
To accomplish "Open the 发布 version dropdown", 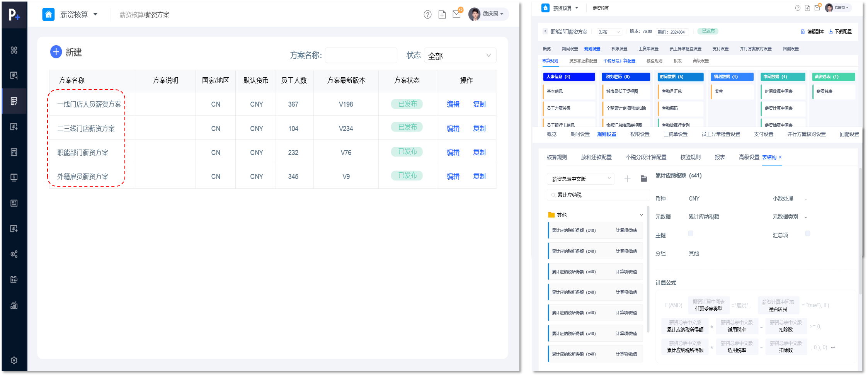I will [x=609, y=32].
